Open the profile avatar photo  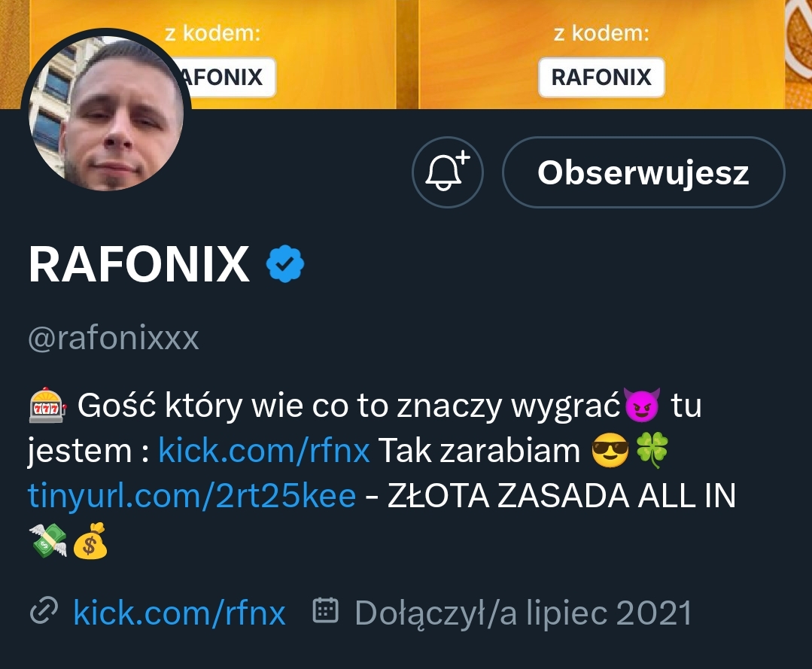[106, 111]
